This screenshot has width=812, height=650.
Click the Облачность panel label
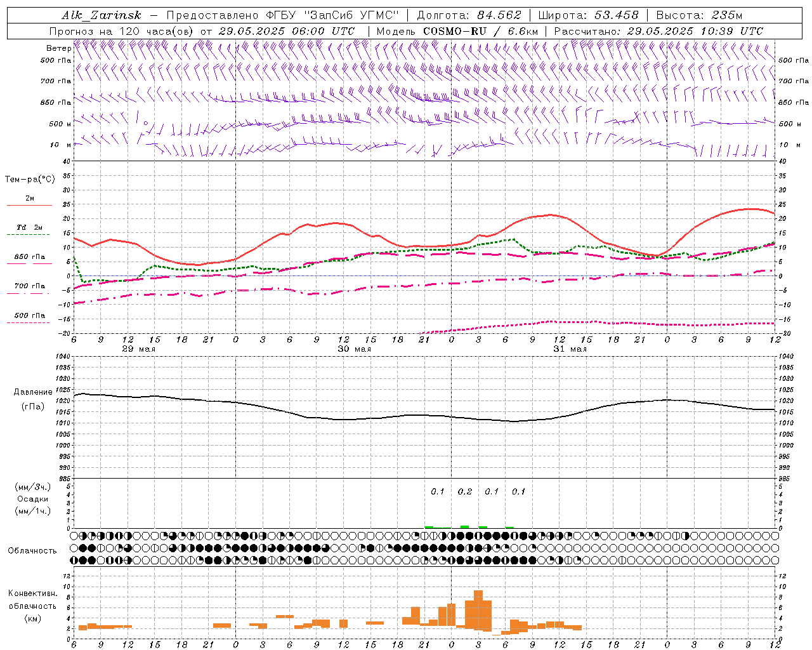(x=32, y=550)
